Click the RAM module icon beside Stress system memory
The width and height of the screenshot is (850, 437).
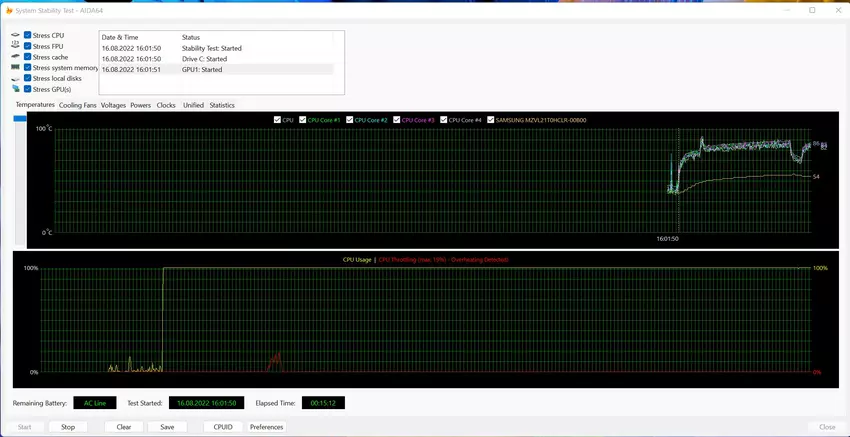pyautogui.click(x=15, y=68)
